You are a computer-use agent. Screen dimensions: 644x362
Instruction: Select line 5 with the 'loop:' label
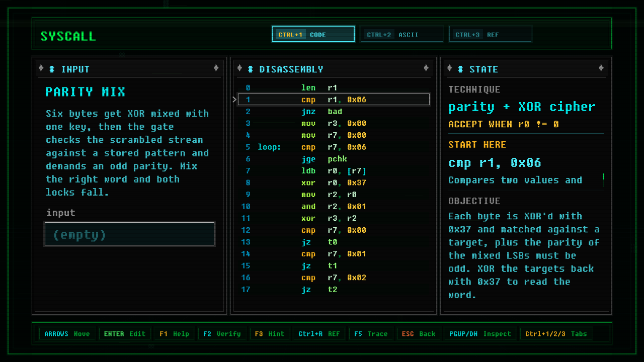point(334,147)
